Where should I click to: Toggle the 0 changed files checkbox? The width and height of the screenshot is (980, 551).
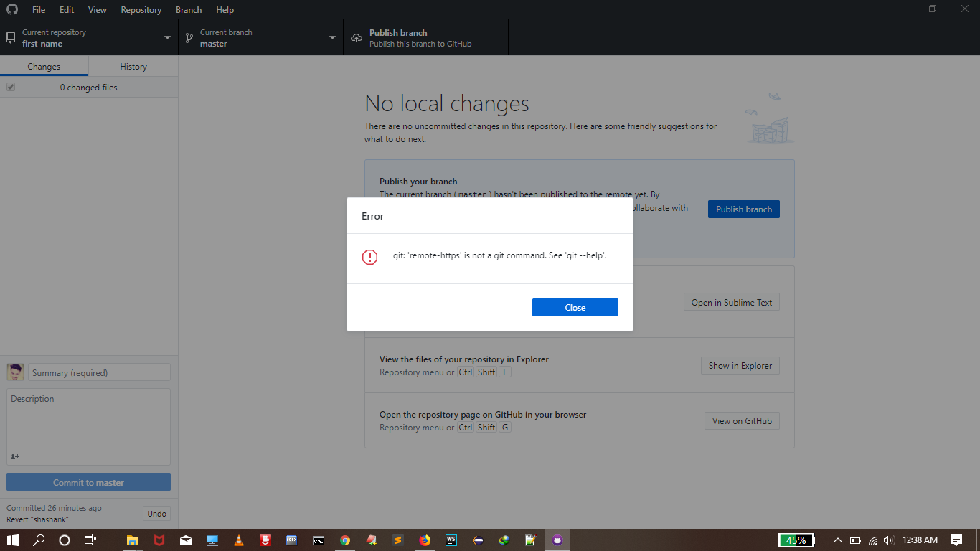coord(11,87)
